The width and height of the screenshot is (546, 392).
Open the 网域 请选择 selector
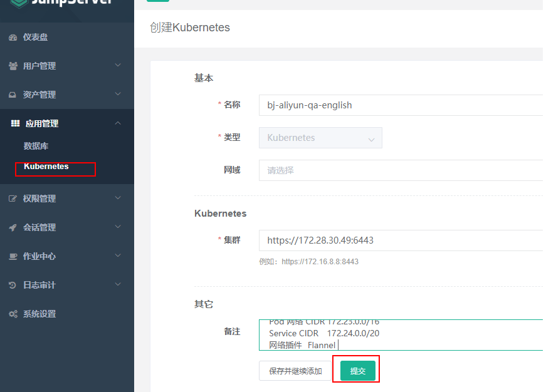[x=401, y=170]
